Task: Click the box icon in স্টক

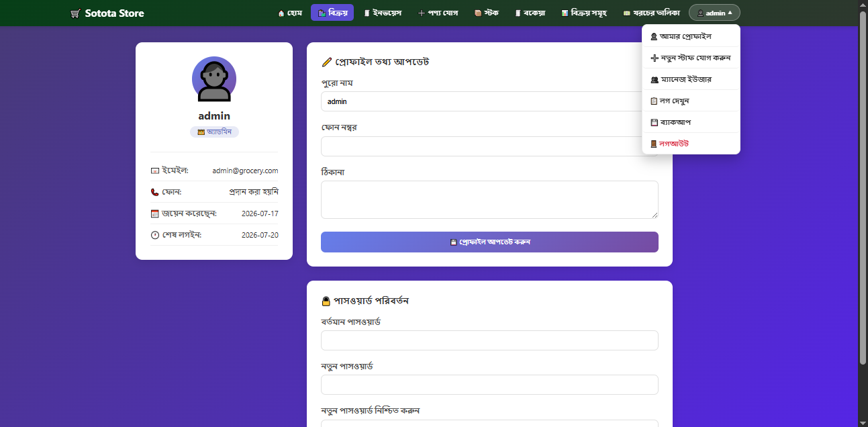Action: [477, 13]
